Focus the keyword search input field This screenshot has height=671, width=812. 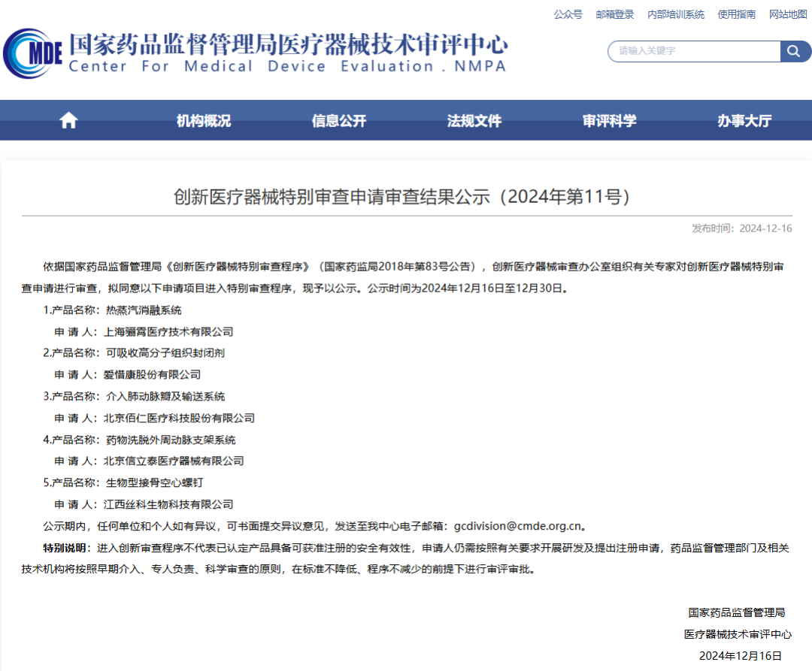[693, 51]
